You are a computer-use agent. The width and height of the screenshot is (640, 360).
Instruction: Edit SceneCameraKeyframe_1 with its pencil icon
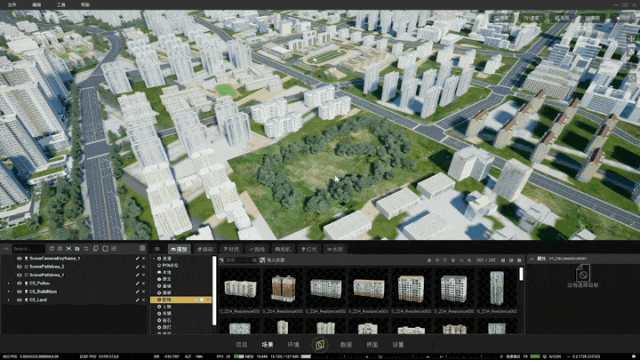138,258
